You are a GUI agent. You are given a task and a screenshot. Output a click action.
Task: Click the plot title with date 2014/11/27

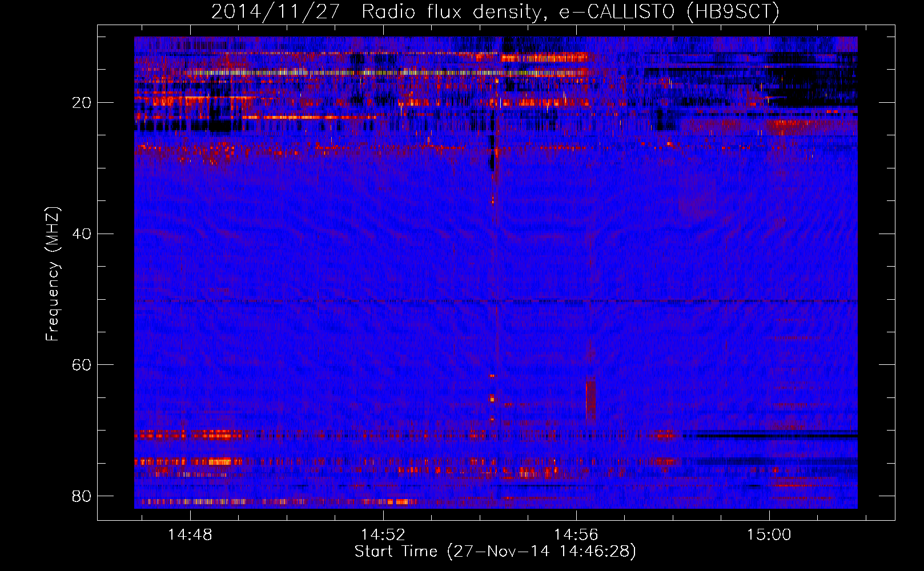tap(495, 11)
